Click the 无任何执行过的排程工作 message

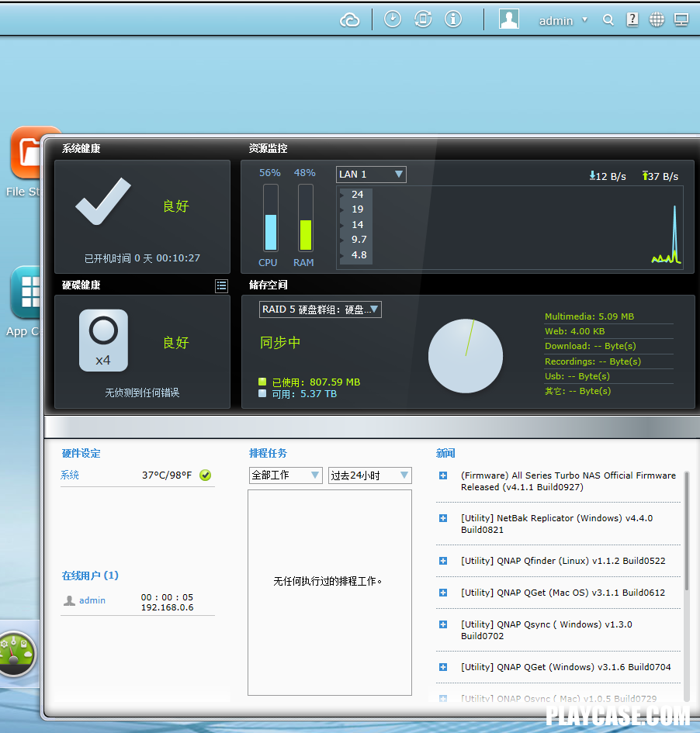coord(327,581)
